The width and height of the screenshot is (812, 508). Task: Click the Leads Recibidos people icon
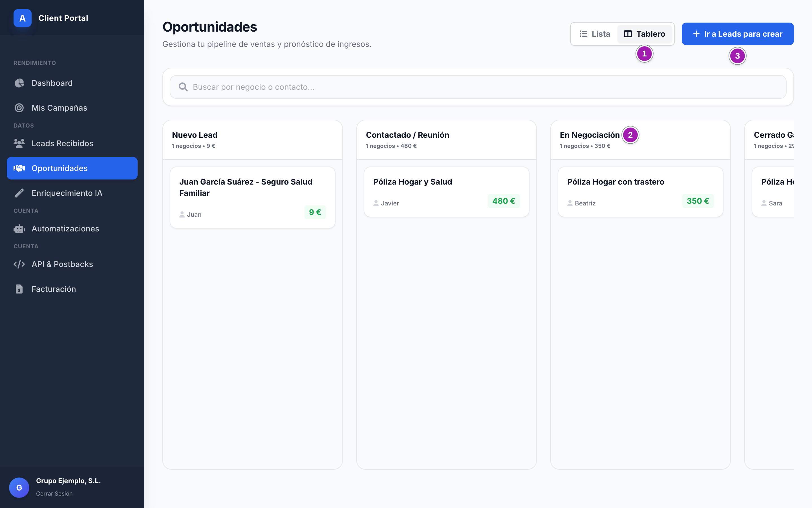point(19,143)
